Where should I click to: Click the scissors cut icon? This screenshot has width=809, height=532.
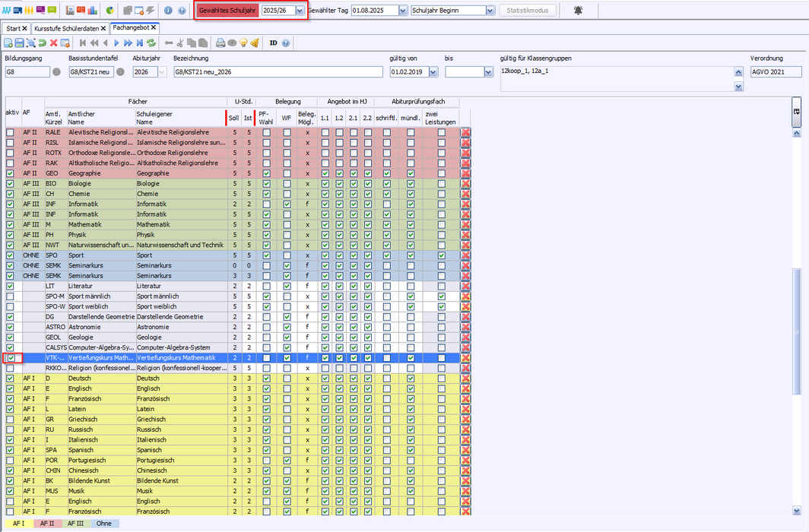pos(180,43)
